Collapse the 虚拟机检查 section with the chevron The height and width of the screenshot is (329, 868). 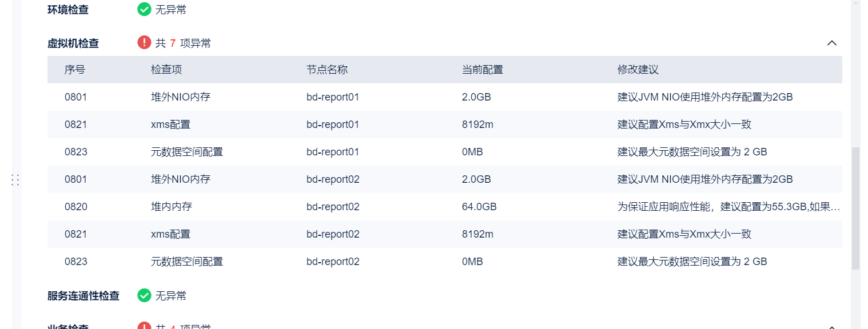coord(832,43)
